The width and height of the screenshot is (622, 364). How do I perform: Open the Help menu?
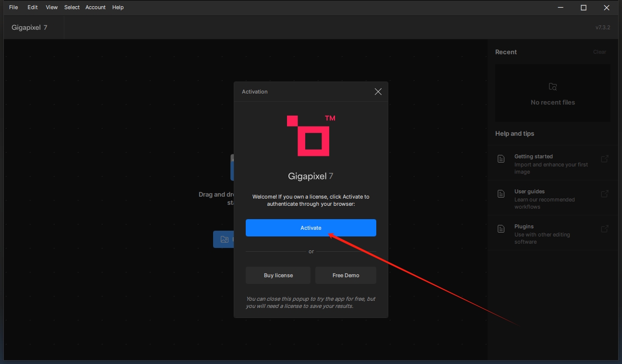point(118,7)
